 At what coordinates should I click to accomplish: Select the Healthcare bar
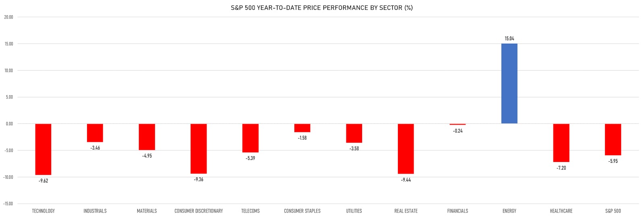(x=561, y=143)
